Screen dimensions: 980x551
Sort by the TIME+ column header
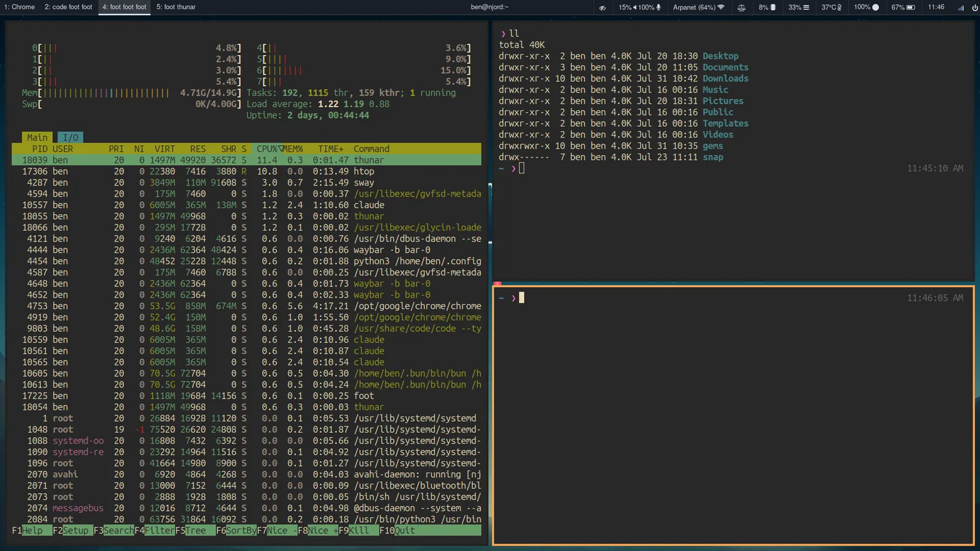331,149
